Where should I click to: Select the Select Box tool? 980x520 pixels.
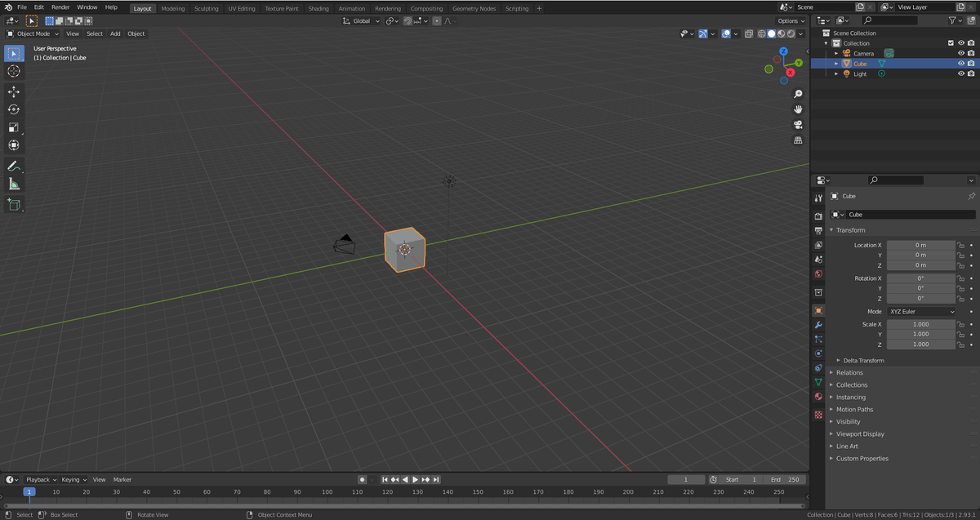[14, 53]
